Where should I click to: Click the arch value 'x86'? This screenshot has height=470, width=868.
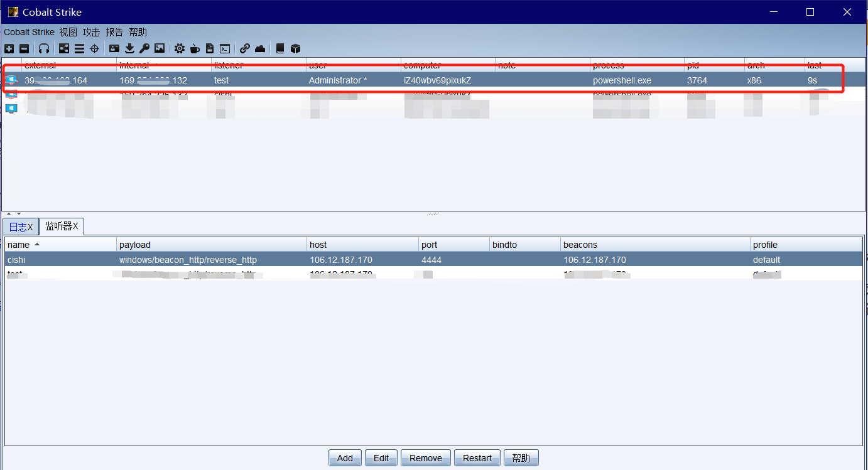754,80
